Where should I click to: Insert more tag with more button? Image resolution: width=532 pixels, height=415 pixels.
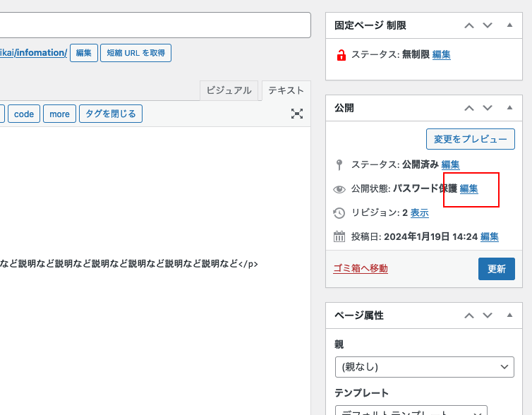(x=59, y=114)
